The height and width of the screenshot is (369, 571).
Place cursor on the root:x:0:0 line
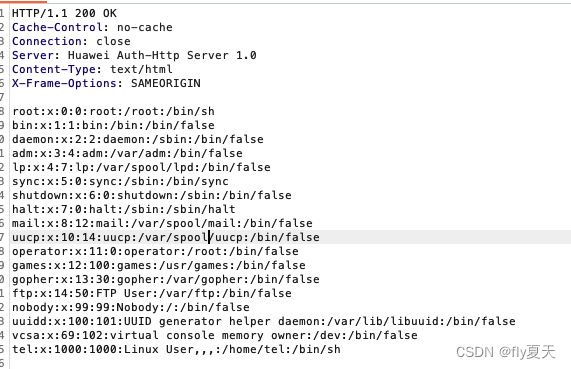113,111
